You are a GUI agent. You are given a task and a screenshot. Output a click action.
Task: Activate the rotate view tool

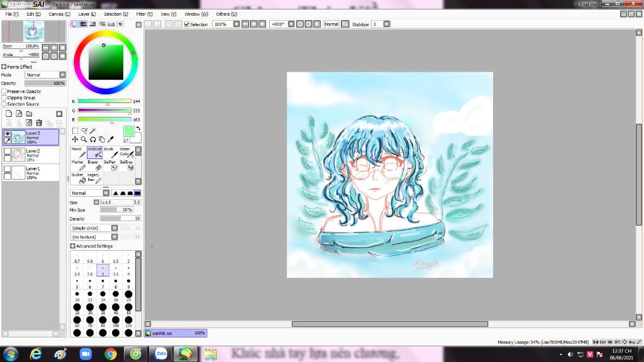tap(93, 140)
